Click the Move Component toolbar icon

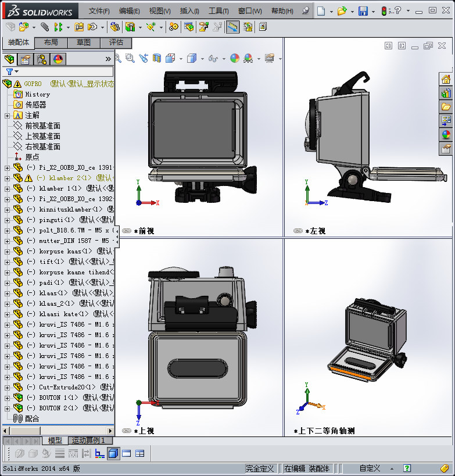click(92, 27)
